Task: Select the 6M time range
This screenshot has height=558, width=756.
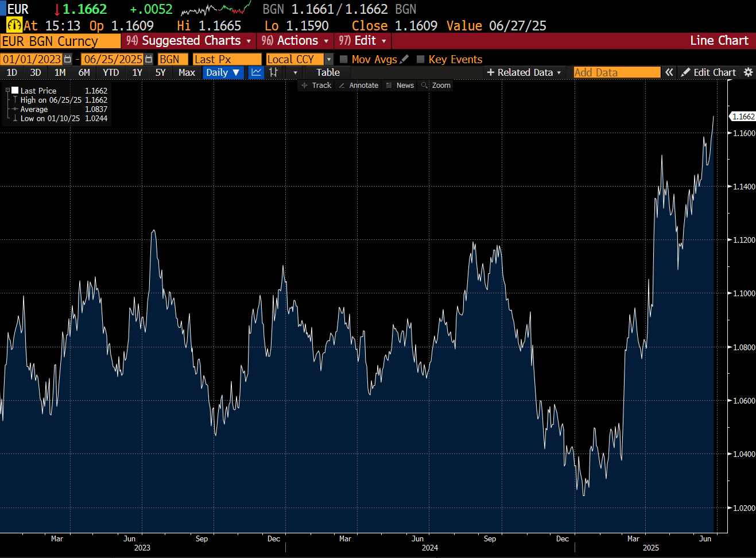Action: point(84,72)
